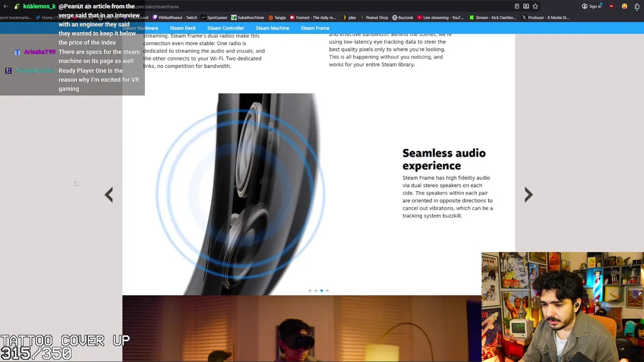This screenshot has width=644, height=362.
Task: Open the Framed - The daily m... bookmark
Action: [x=312, y=18]
